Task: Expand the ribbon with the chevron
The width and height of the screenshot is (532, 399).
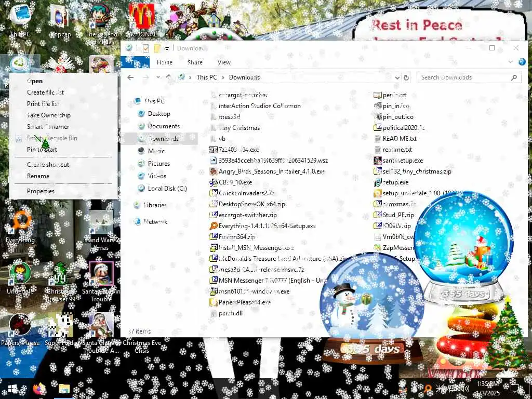Action: [511, 62]
